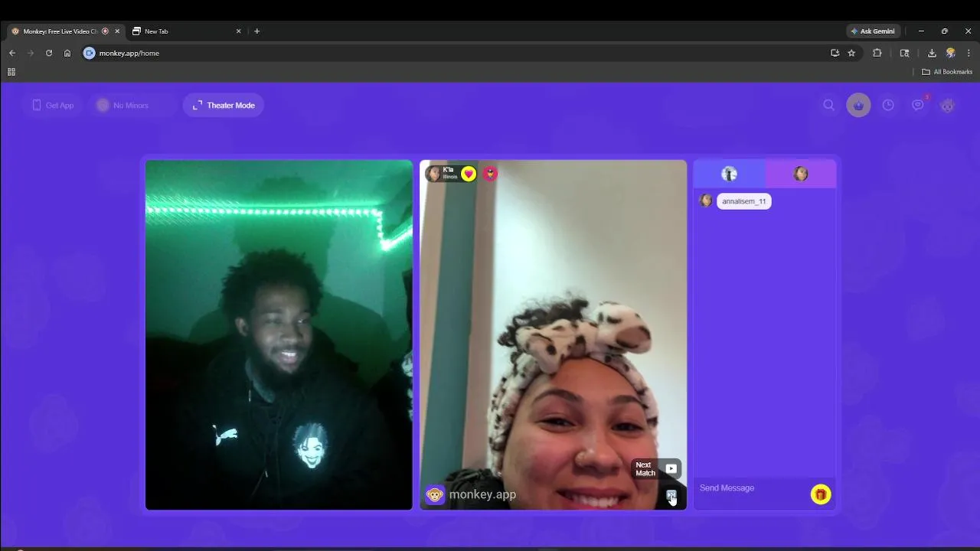Image resolution: width=980 pixels, height=551 pixels.
Task: Open the media control icon in toolbar
Action: [x=904, y=53]
